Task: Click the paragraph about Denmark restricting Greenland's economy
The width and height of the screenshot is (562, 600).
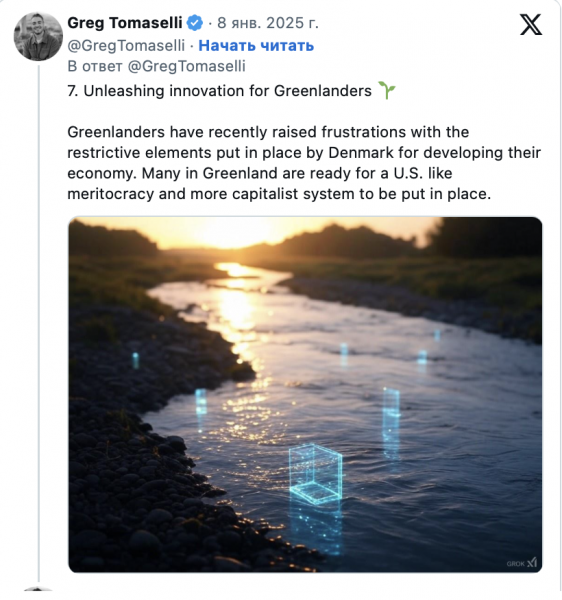Action: [x=304, y=163]
